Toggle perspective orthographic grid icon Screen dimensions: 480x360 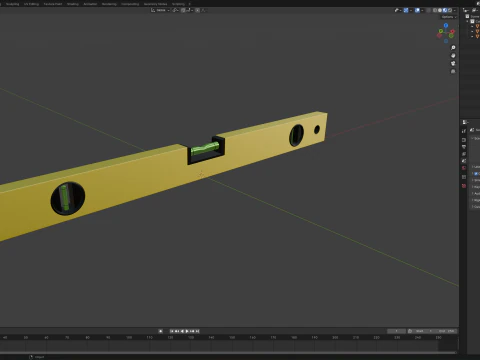point(453,71)
